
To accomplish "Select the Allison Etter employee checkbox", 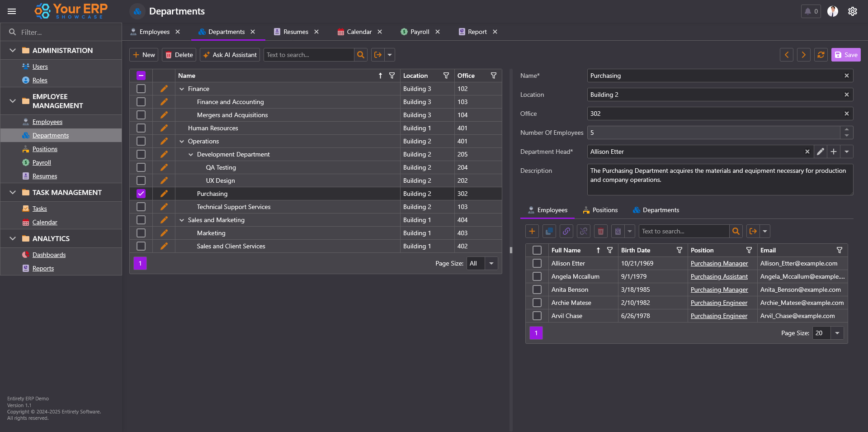I will pos(537,263).
